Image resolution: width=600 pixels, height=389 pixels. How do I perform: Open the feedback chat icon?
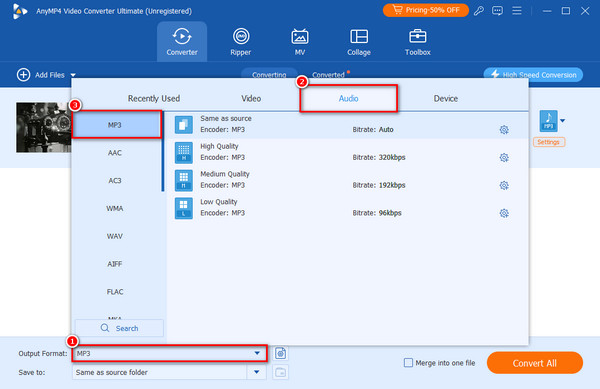tap(497, 11)
